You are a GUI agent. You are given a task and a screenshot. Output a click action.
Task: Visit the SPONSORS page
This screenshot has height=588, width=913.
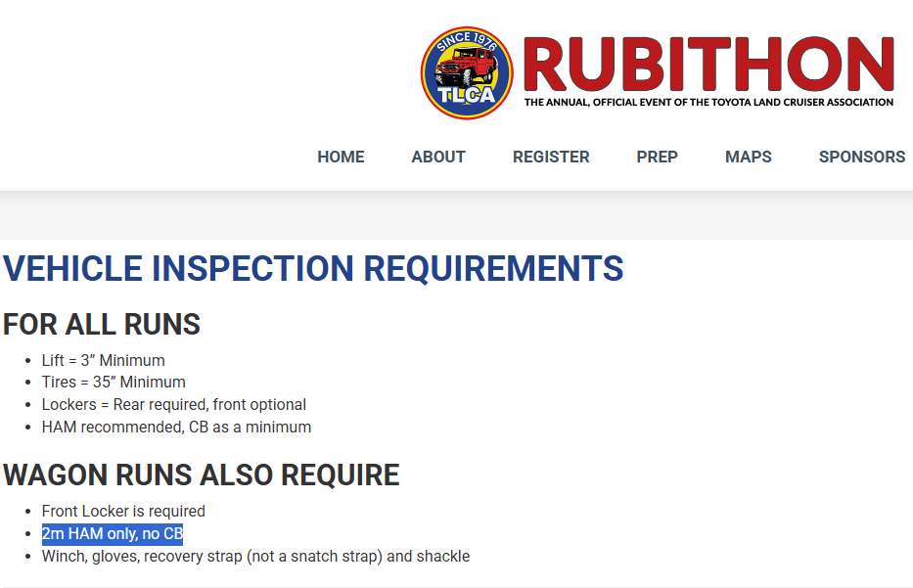[862, 157]
